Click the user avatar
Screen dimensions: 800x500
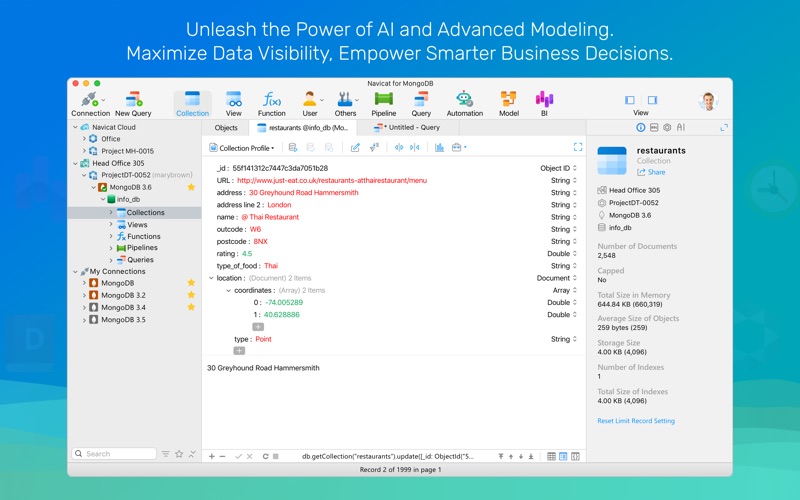pos(708,102)
